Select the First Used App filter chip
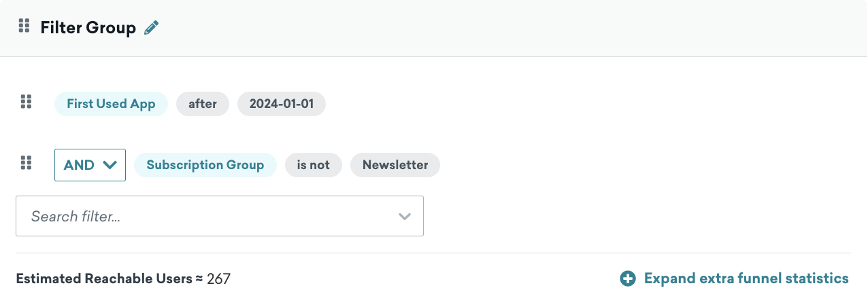The image size is (868, 307). click(111, 104)
